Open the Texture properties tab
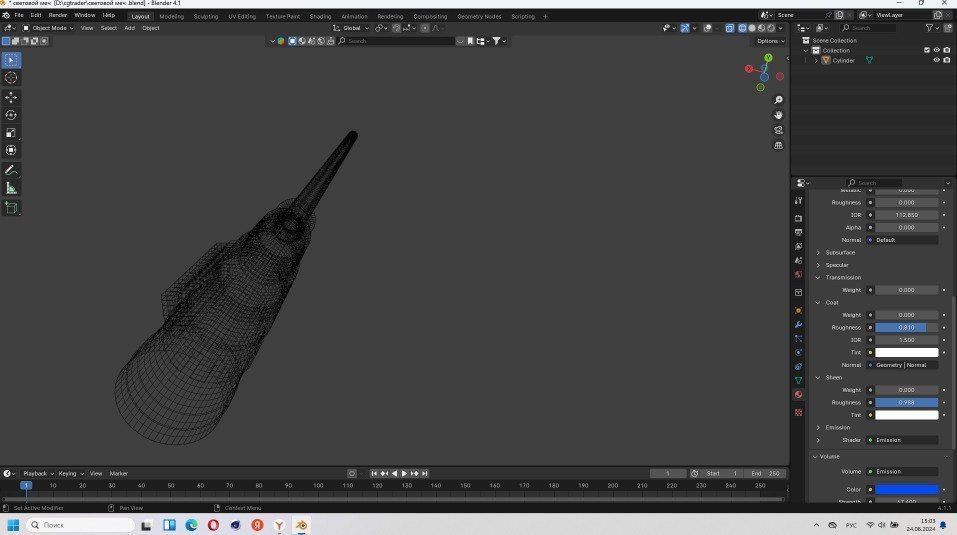 798,413
